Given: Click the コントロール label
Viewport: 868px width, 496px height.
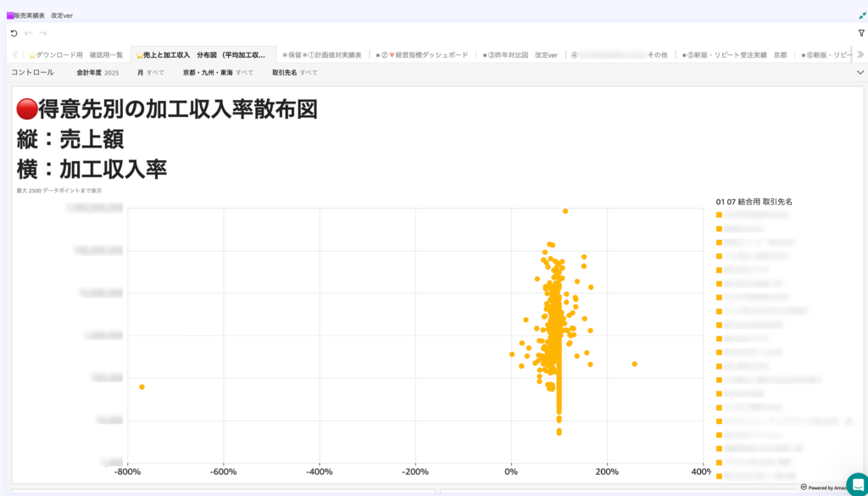Looking at the screenshot, I should click(x=33, y=73).
